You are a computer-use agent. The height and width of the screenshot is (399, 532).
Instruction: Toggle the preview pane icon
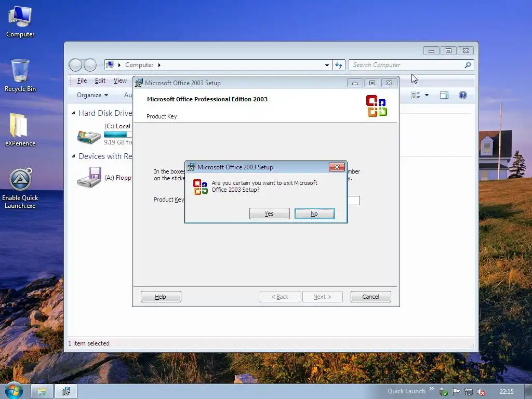tap(444, 96)
